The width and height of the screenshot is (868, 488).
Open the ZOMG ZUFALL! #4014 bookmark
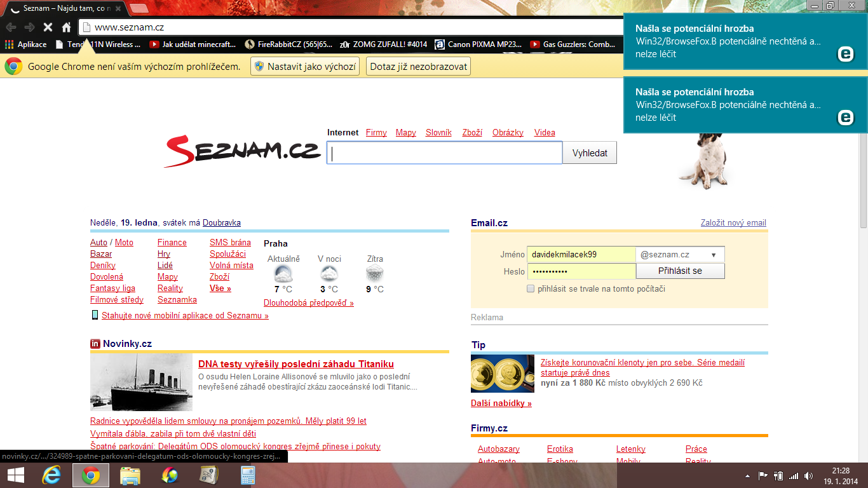[x=383, y=44]
